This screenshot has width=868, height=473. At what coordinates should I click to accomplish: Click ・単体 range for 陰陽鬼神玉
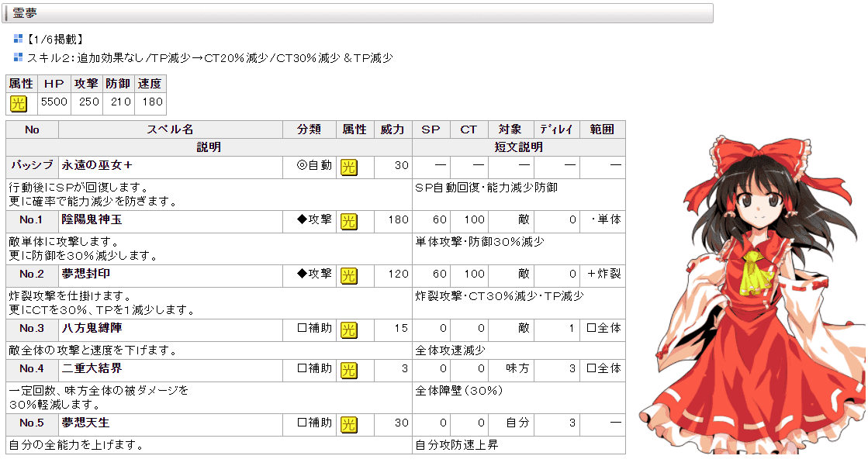pos(606,219)
